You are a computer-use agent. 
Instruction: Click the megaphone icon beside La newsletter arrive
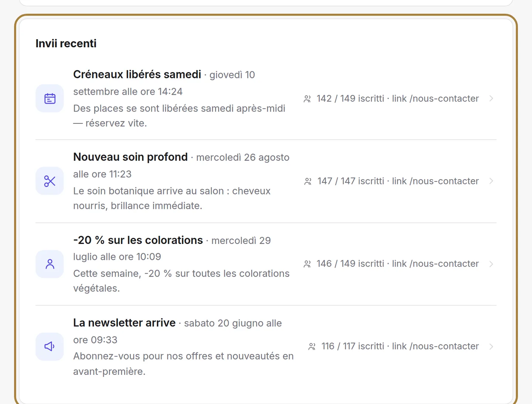50,346
